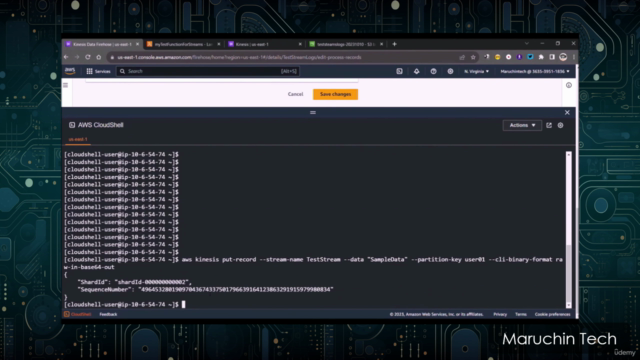The width and height of the screenshot is (640, 360).
Task: Go back in browser history
Action: [66, 57]
